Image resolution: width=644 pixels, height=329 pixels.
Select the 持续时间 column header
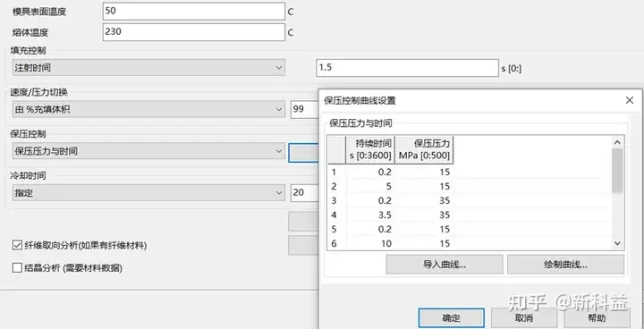coord(370,150)
